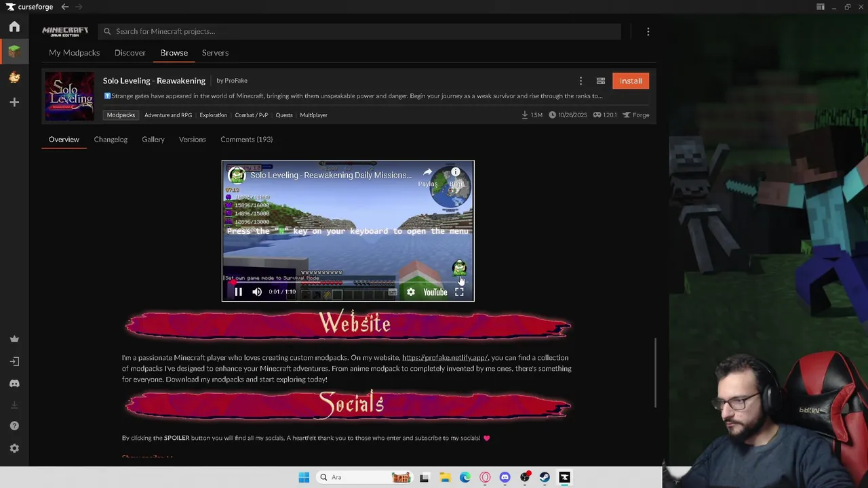This screenshot has height=488, width=868.
Task: Open CurseForge settings gear in sidebar
Action: point(14,448)
